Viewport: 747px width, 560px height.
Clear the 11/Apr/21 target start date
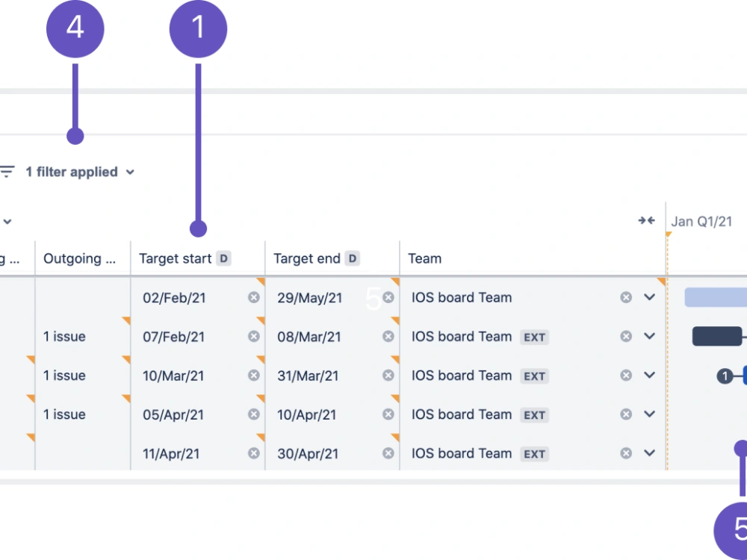coord(253,452)
